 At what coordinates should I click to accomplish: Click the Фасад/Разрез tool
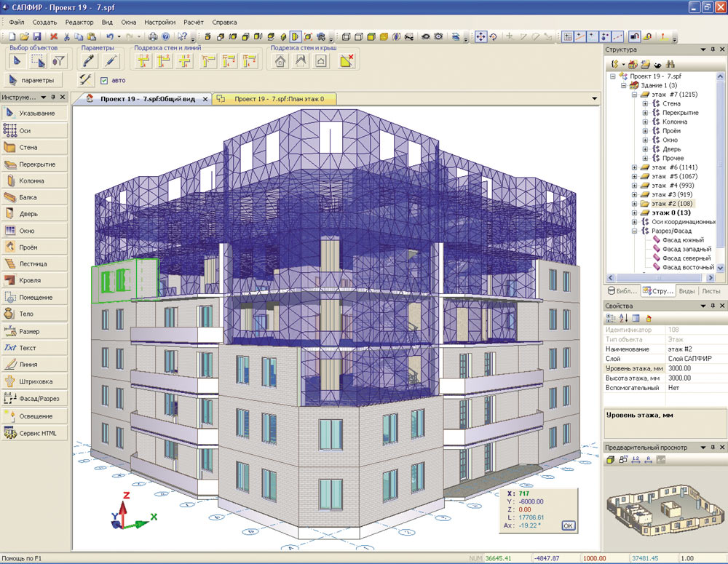click(x=34, y=398)
